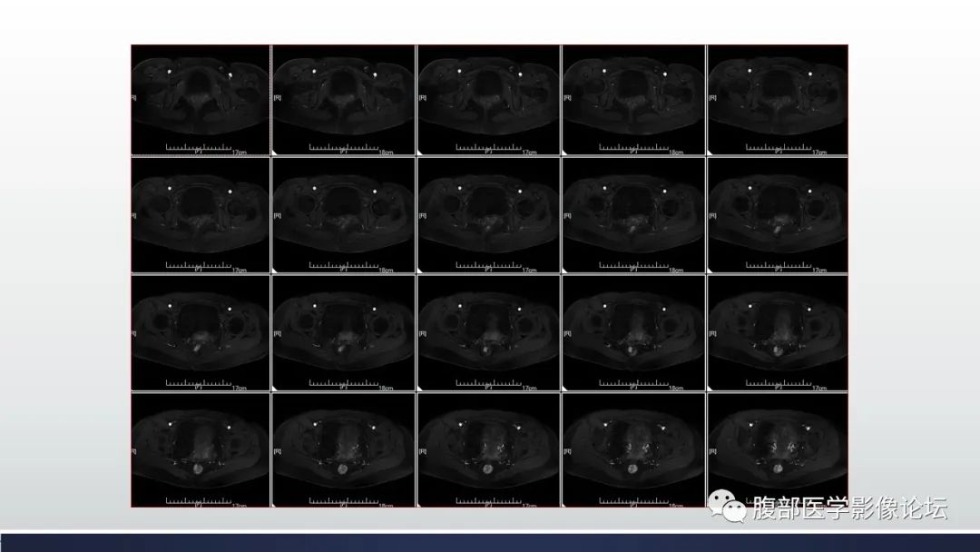980x552 pixels.
Task: Select the first-row, fourth-column MRI slice
Action: (x=632, y=98)
